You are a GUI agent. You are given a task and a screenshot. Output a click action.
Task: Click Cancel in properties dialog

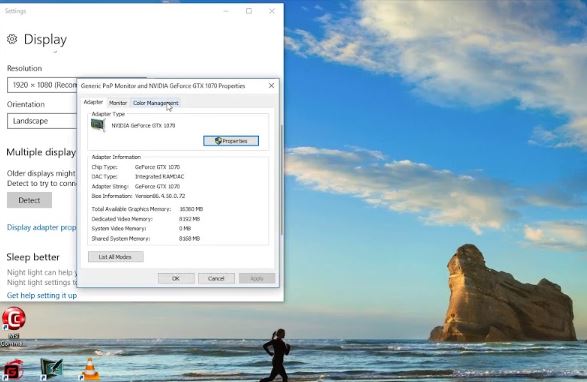pos(216,278)
